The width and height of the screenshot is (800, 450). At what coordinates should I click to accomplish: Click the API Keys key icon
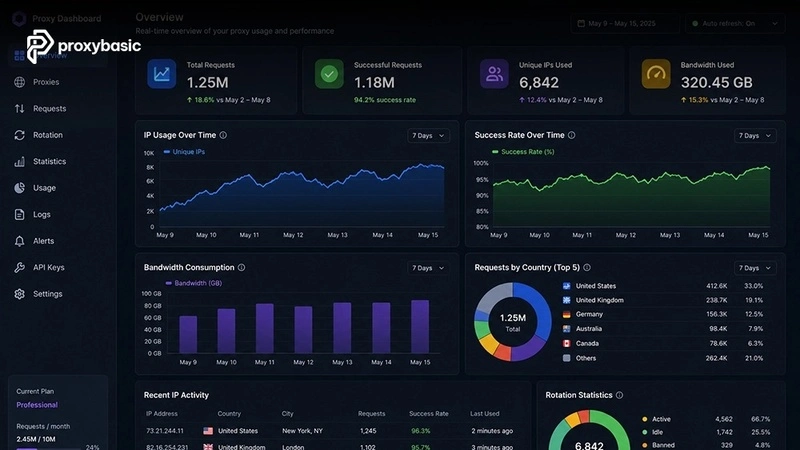tap(19, 267)
